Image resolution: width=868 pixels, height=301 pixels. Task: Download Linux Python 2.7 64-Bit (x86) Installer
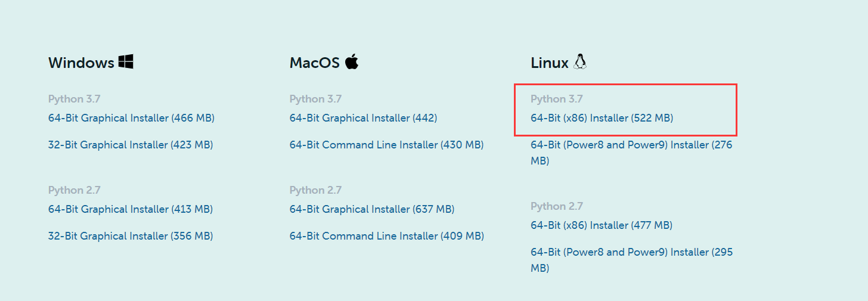(601, 225)
